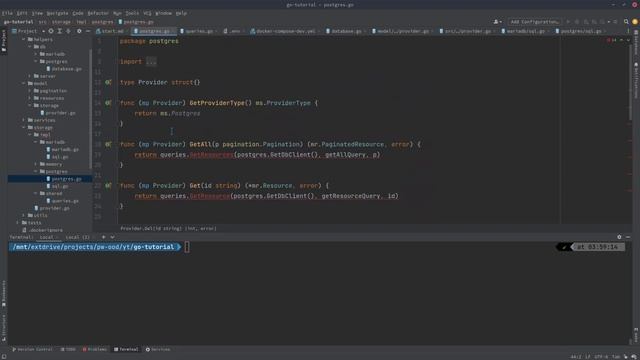Expand the memory folder

(36, 164)
